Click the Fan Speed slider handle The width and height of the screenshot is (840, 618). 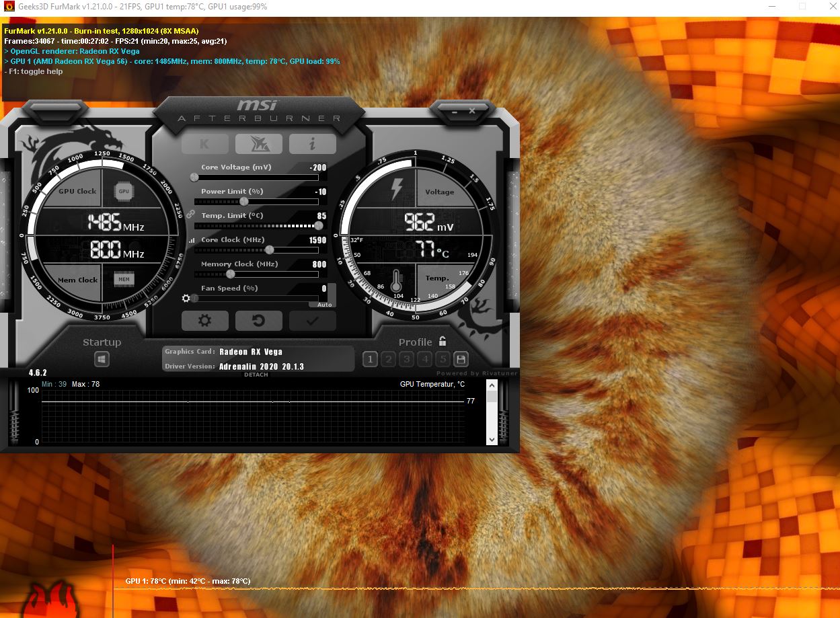click(x=195, y=299)
